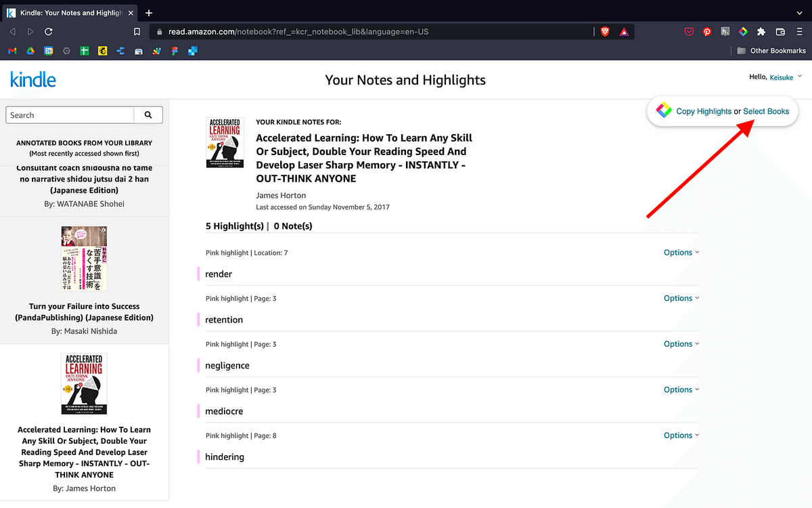Open a new browser tab

click(149, 13)
